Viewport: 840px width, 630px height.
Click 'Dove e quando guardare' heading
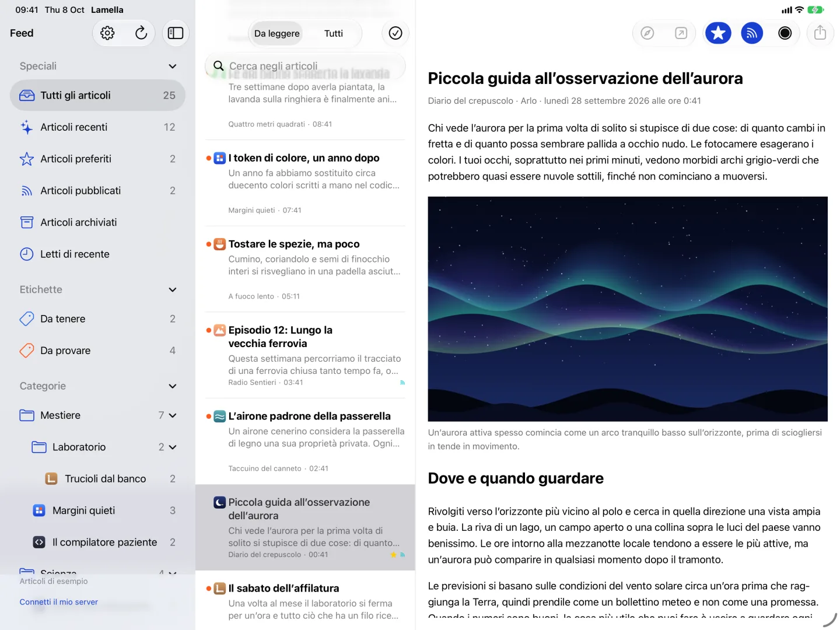(516, 478)
